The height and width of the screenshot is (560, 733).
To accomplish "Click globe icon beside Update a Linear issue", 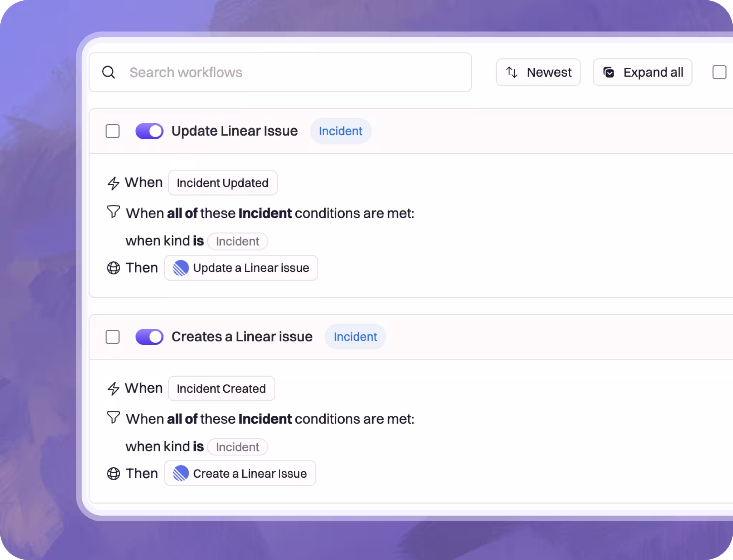I will point(113,268).
